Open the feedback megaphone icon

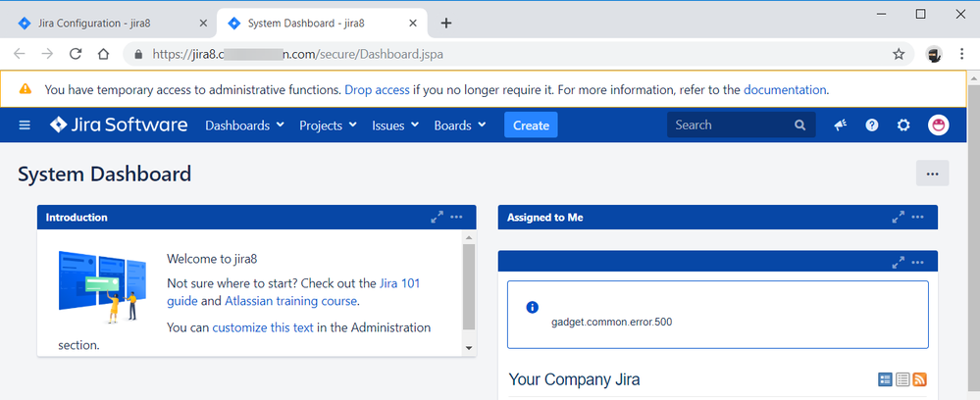click(x=840, y=125)
